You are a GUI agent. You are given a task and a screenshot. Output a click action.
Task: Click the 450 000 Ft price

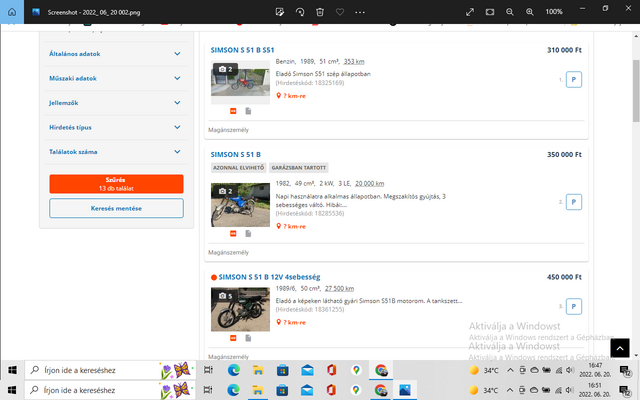pos(564,277)
